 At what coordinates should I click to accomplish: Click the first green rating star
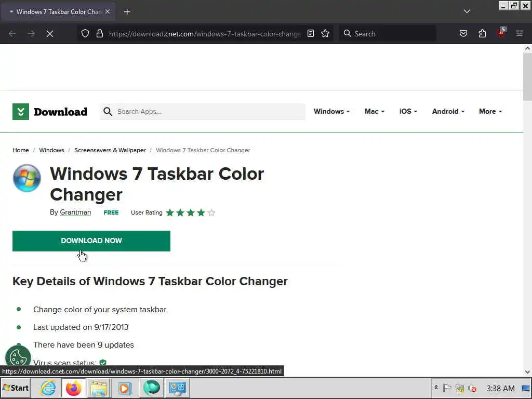click(170, 212)
